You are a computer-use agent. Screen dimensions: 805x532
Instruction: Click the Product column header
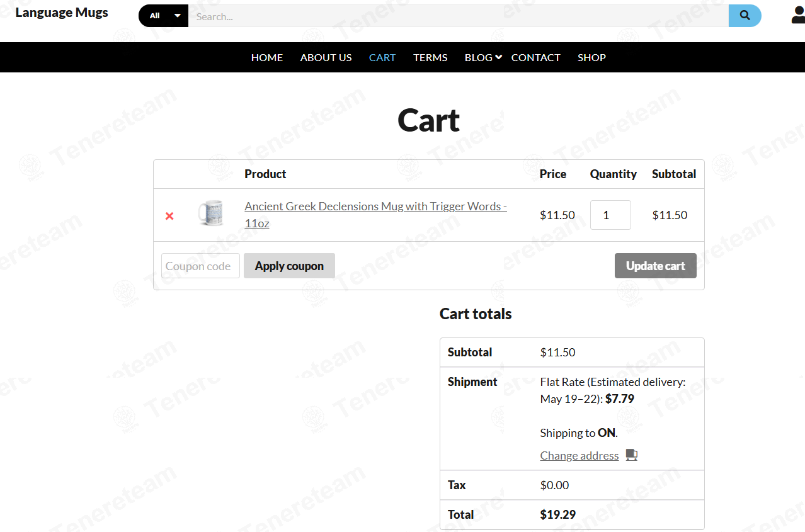click(x=265, y=174)
